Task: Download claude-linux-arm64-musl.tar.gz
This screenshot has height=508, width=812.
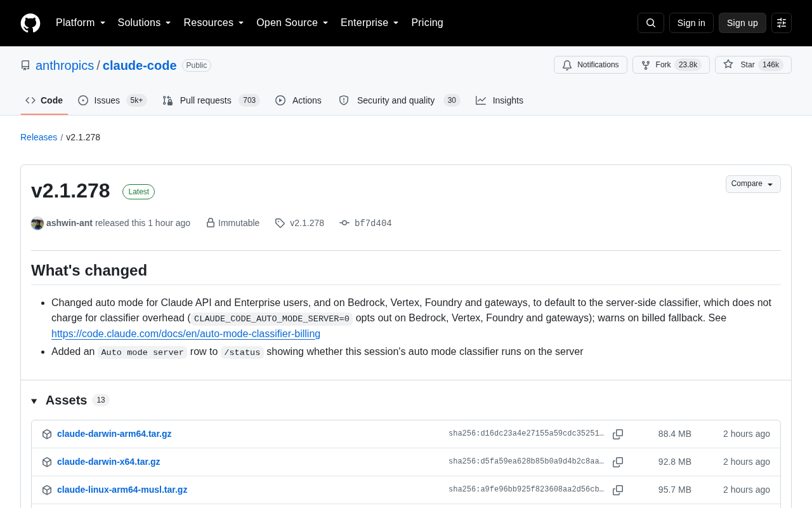Action: tap(122, 490)
